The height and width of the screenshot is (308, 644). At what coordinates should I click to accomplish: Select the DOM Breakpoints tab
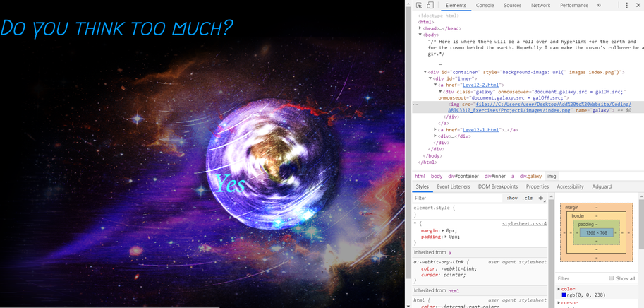coord(498,186)
